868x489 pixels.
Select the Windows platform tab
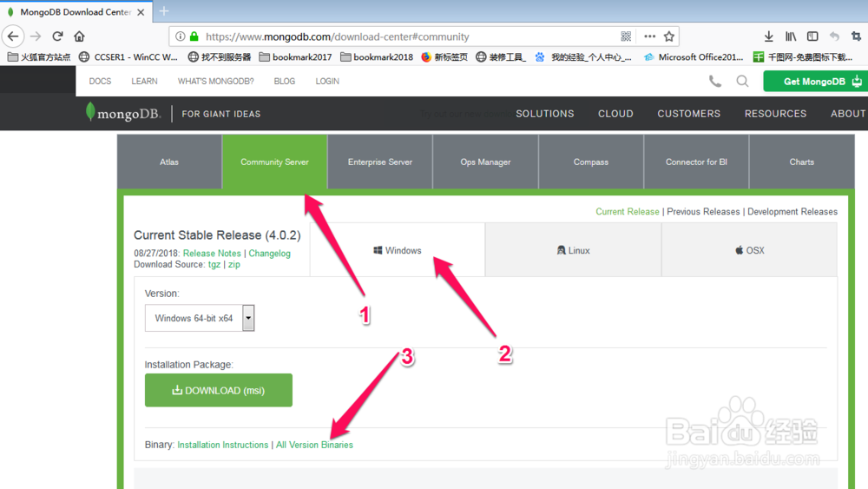tap(398, 250)
